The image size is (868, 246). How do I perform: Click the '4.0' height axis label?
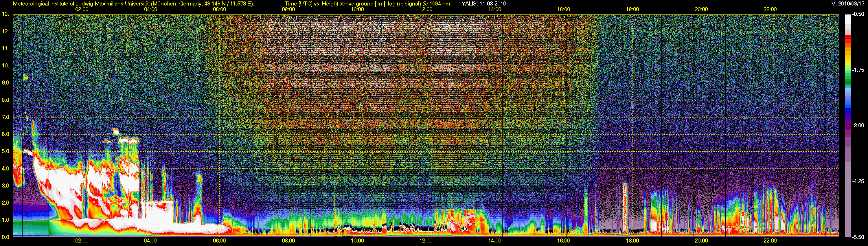[5, 168]
